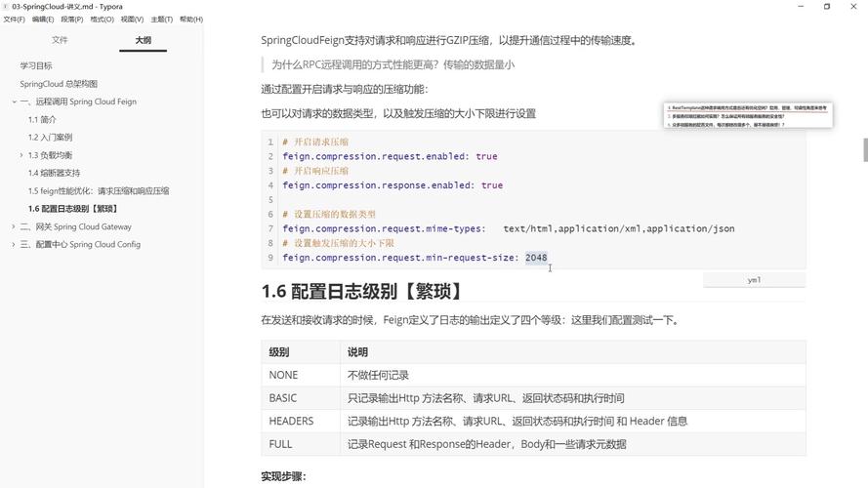
Task: Open the 视图(V) menu
Action: click(x=133, y=20)
